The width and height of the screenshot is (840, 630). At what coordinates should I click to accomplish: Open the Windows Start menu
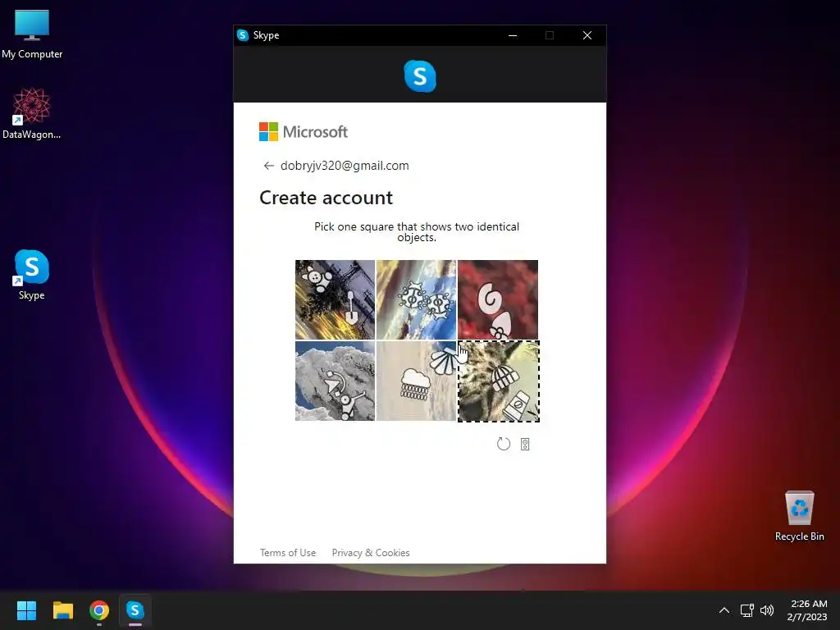26,610
